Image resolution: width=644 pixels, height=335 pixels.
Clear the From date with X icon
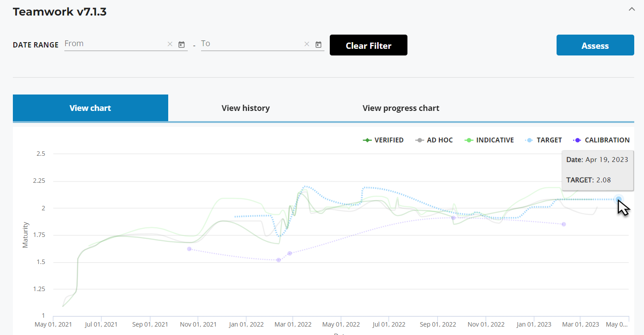click(170, 44)
